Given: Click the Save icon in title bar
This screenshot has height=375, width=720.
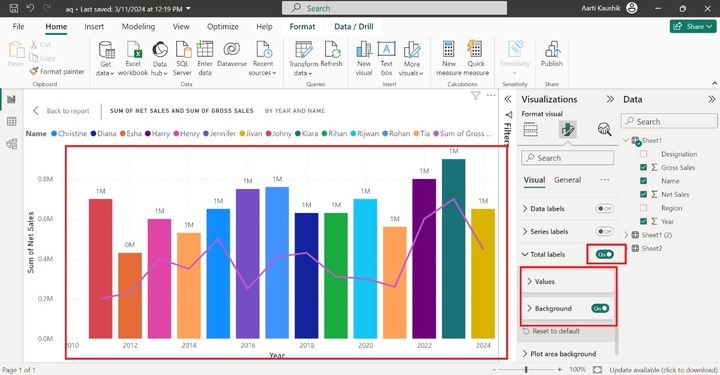Looking at the screenshot, I should click(13, 8).
